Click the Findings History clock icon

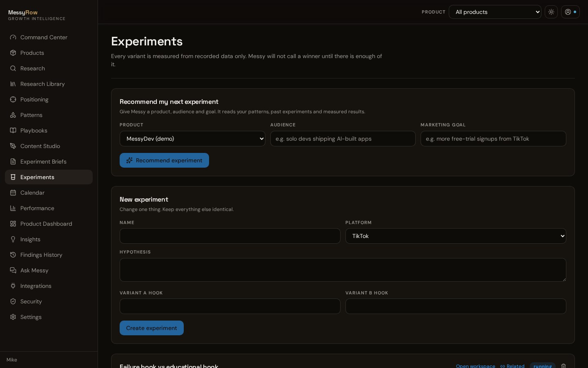[x=13, y=255]
